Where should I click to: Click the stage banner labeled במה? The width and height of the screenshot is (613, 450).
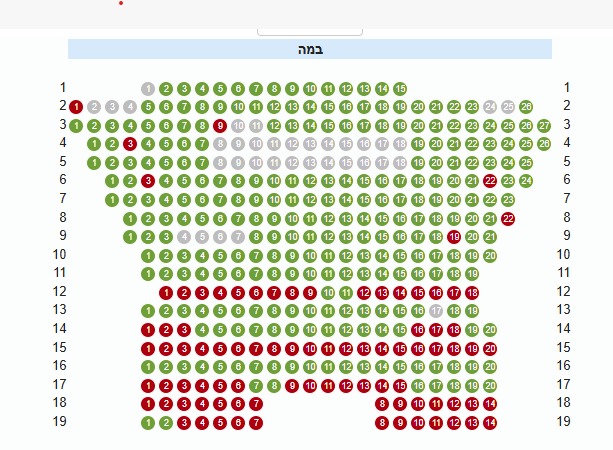pyautogui.click(x=310, y=49)
